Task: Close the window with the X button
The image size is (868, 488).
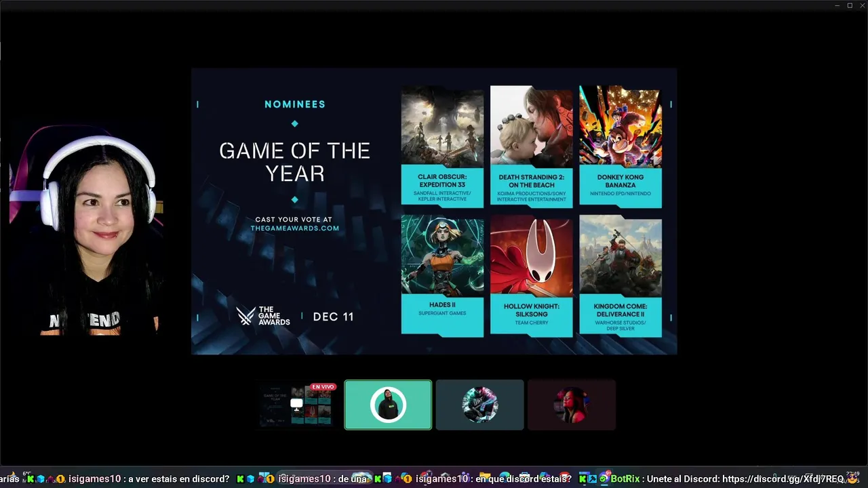Action: pyautogui.click(x=861, y=5)
